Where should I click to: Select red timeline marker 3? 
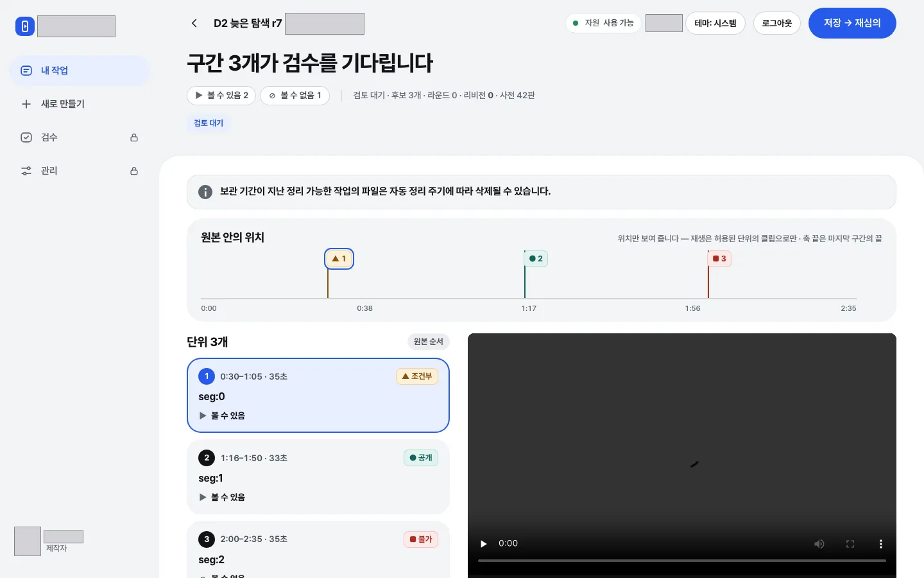[x=719, y=259]
